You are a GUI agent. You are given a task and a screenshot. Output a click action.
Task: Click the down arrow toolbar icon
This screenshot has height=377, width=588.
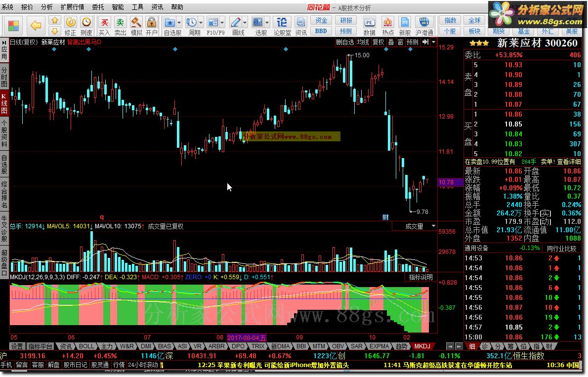coord(55,31)
